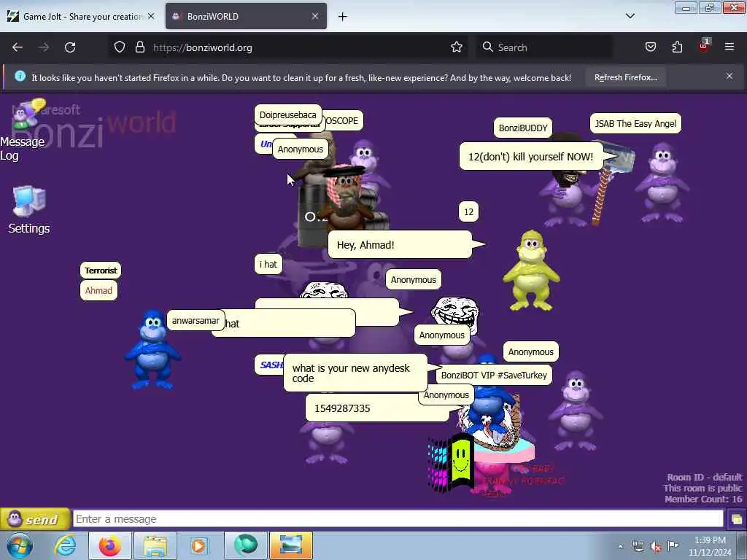Open a new tab with the plus button
Image resolution: width=747 pixels, height=560 pixels.
click(343, 17)
